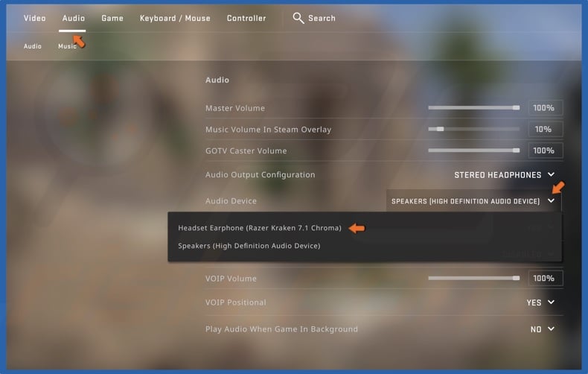Adjust the GOTV Caster Volume slider
The width and height of the screenshot is (588, 374).
coord(474,150)
